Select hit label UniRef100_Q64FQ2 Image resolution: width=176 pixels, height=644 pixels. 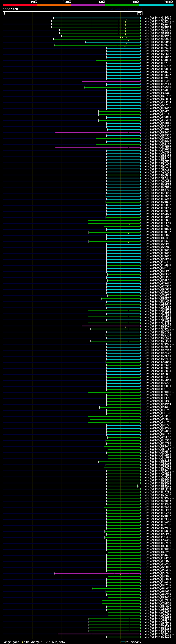click(x=158, y=310)
